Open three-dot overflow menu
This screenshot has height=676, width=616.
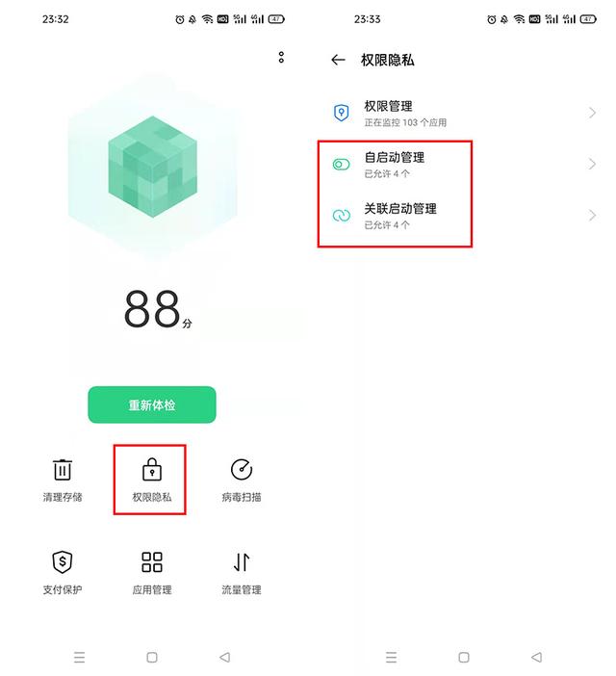pos(281,58)
